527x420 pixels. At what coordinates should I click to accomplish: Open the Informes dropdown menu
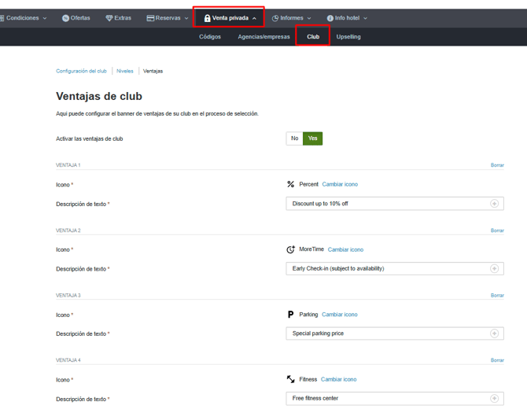pos(291,18)
